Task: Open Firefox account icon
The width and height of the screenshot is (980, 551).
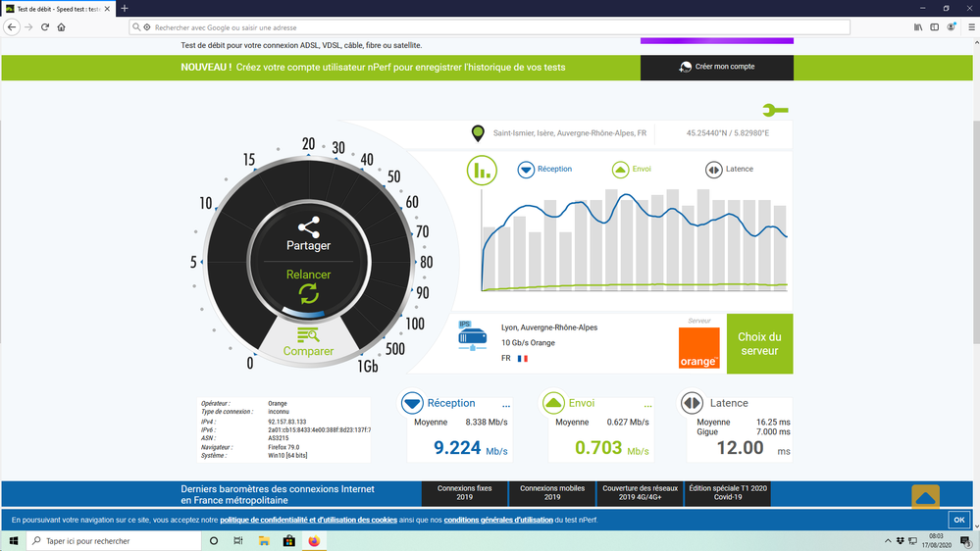Action: 952,27
